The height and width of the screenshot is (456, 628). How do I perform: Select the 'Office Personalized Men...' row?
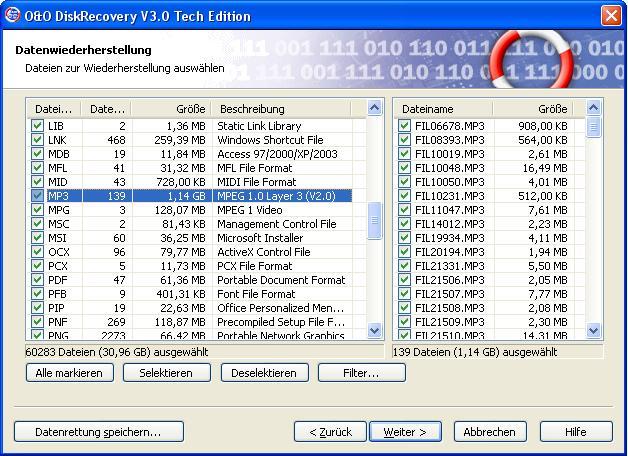pyautogui.click(x=190, y=308)
